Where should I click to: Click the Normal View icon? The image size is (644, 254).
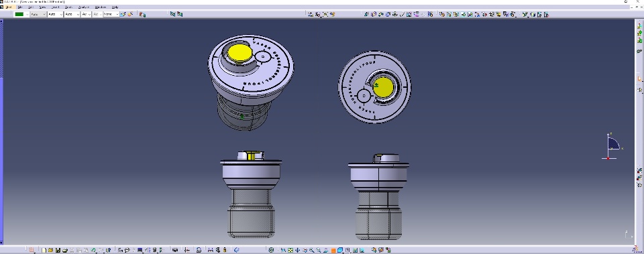click(x=326, y=250)
